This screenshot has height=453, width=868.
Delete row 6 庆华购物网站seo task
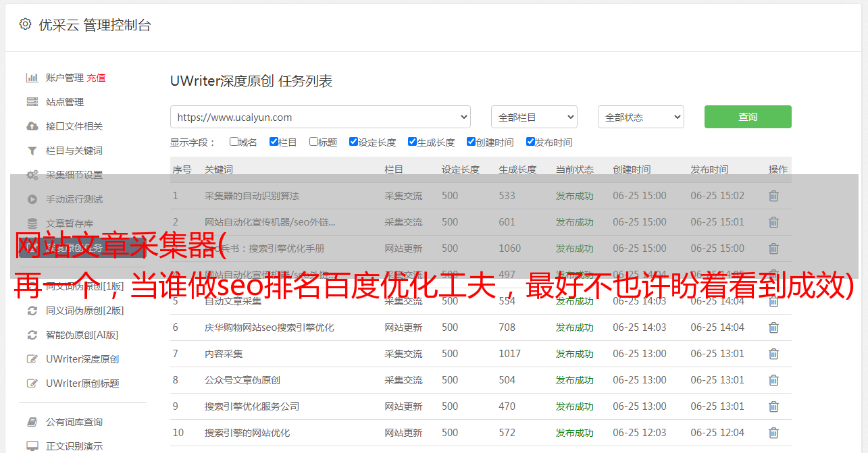(x=774, y=327)
